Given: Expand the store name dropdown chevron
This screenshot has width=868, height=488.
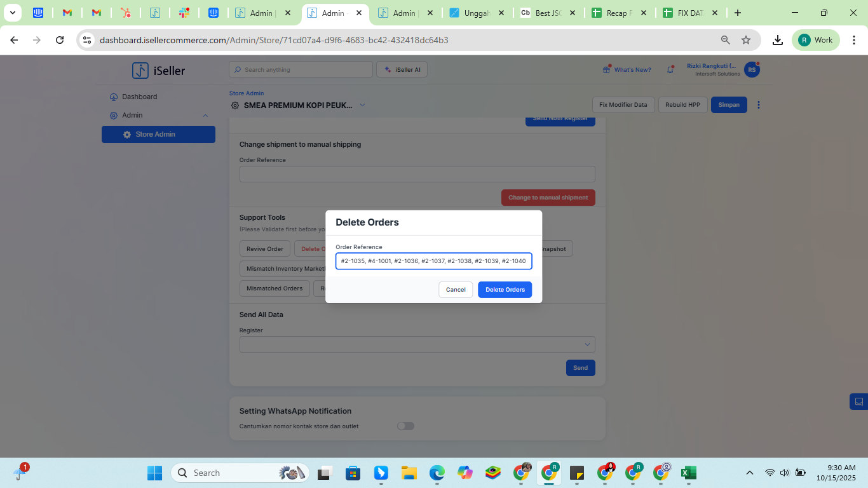Looking at the screenshot, I should [x=362, y=105].
